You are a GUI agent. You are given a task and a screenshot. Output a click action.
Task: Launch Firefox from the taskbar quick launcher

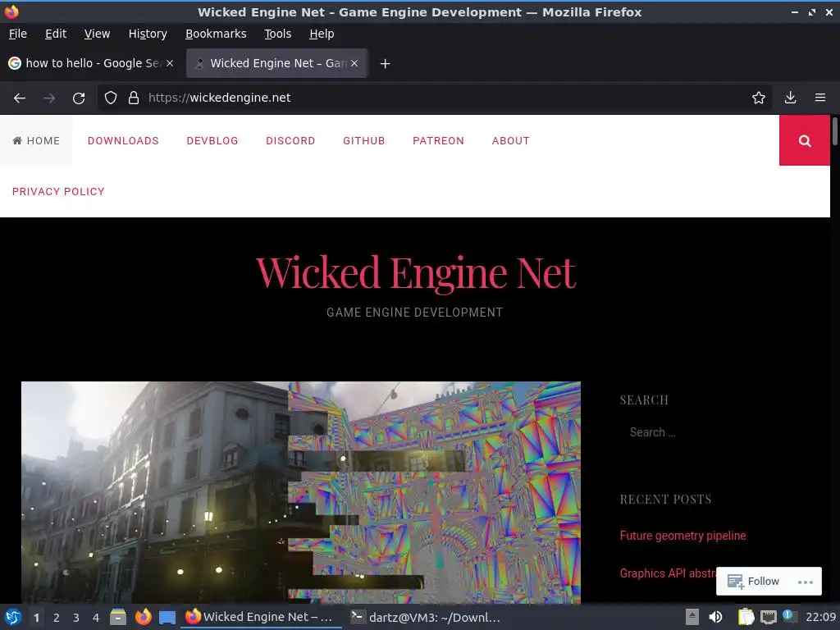click(x=143, y=617)
